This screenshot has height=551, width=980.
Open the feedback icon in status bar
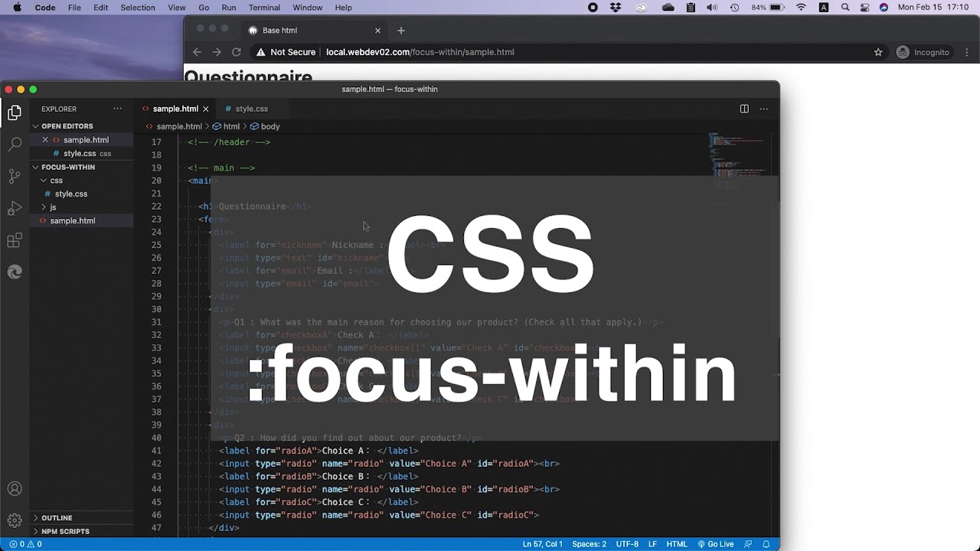tap(748, 544)
